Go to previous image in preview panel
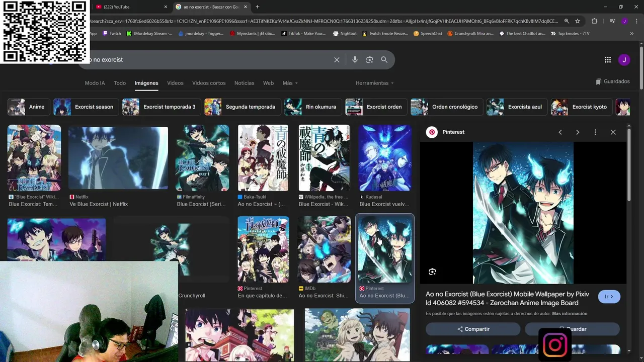 coord(560,132)
